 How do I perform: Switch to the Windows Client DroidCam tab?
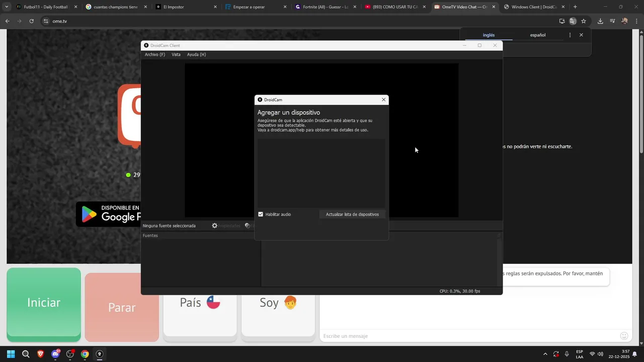(534, 7)
